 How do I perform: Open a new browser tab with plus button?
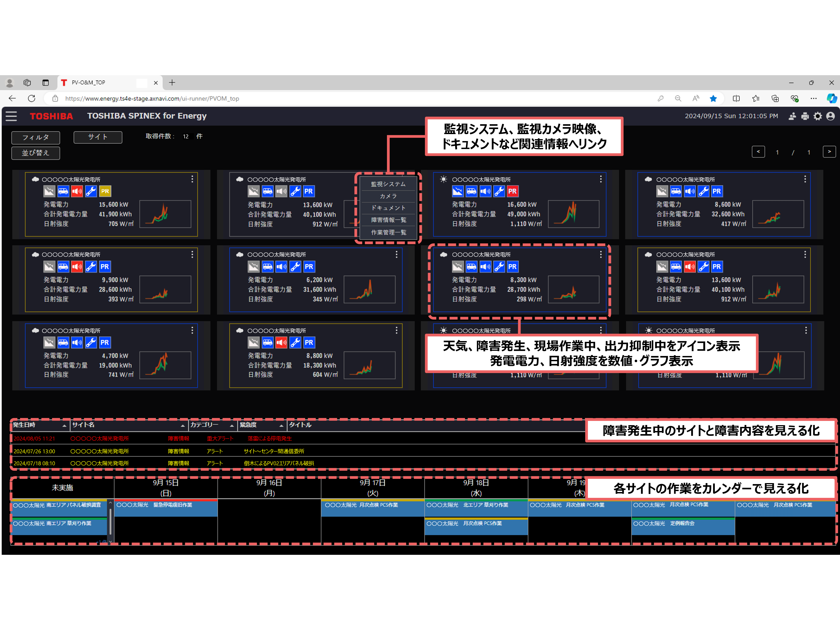pos(172,82)
